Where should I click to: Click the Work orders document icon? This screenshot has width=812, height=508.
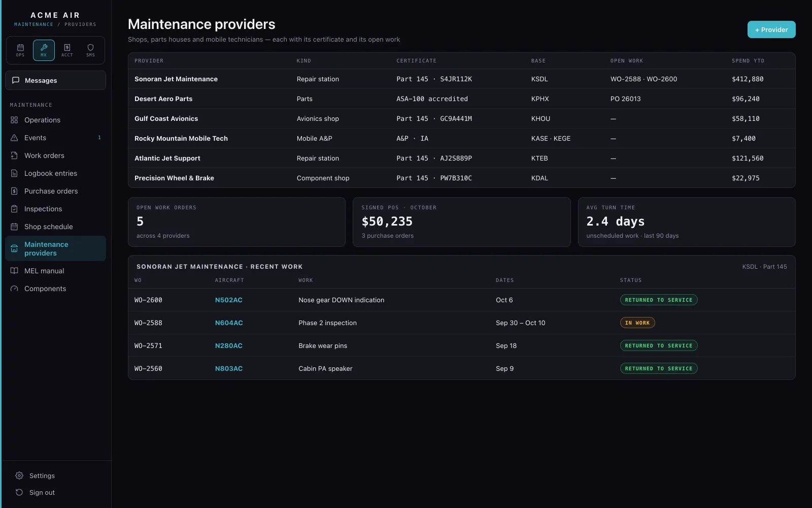click(14, 155)
